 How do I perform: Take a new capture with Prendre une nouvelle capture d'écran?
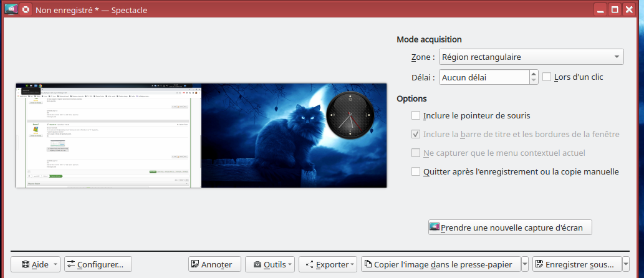click(x=510, y=228)
